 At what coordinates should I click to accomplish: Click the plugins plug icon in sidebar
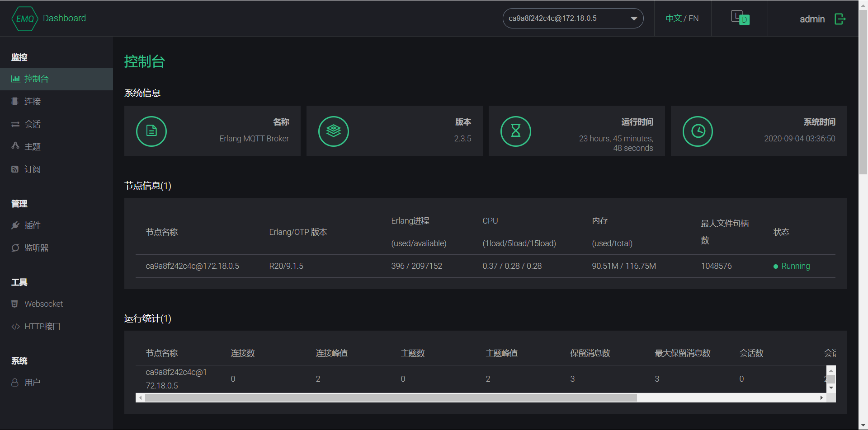15,225
